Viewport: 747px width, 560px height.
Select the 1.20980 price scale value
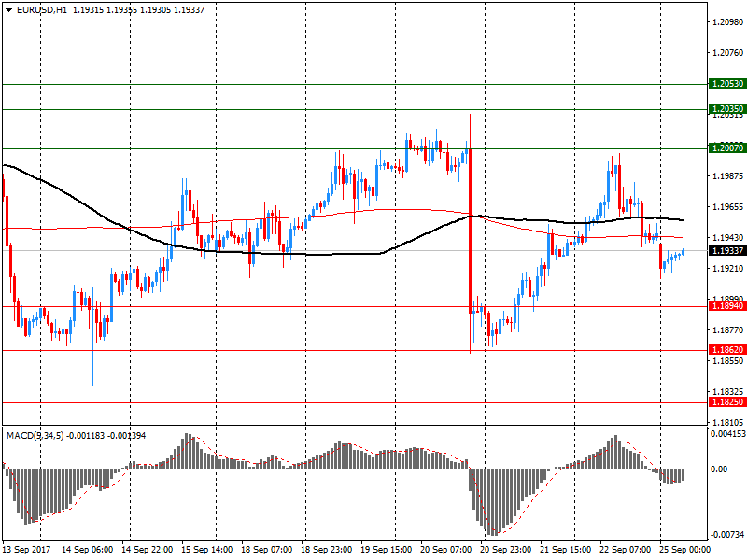(727, 21)
